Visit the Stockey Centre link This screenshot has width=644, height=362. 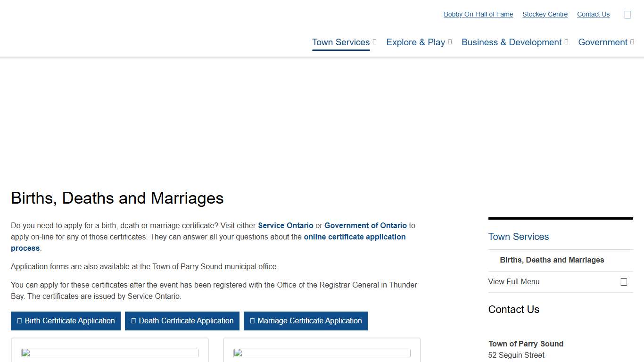click(545, 14)
